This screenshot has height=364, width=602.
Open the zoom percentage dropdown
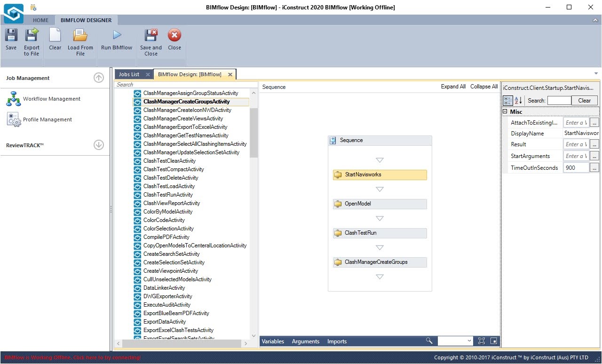click(x=469, y=341)
